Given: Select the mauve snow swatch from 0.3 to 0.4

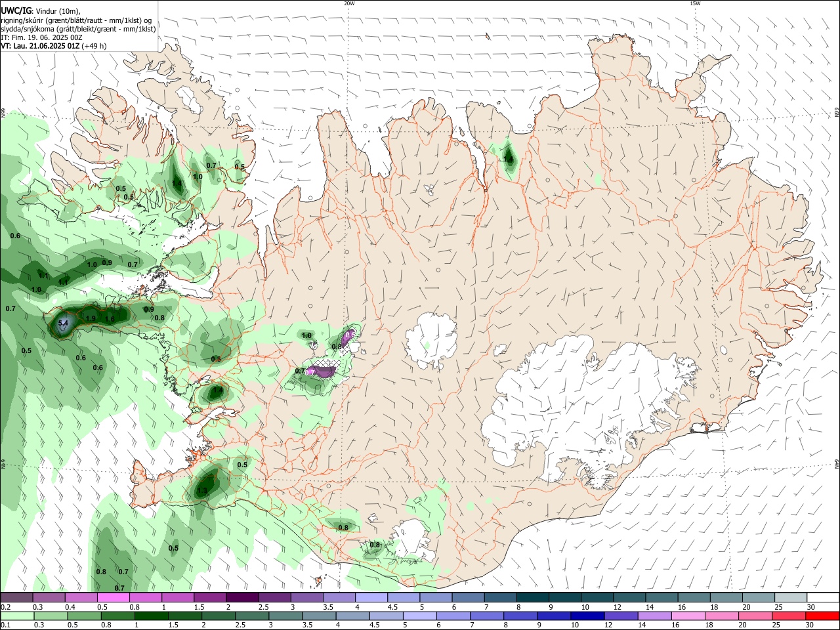Looking at the screenshot, I should [x=49, y=597].
